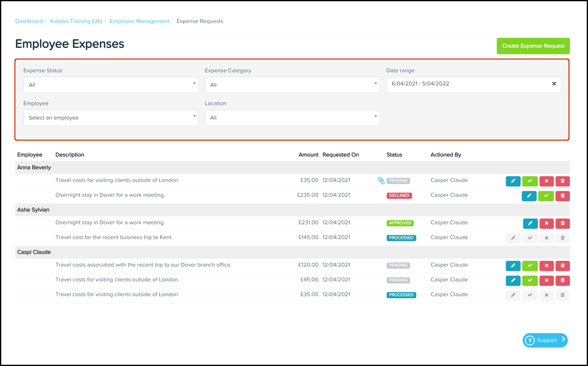Go to Dashboard breadcrumb link
588x366 pixels.
[29, 21]
